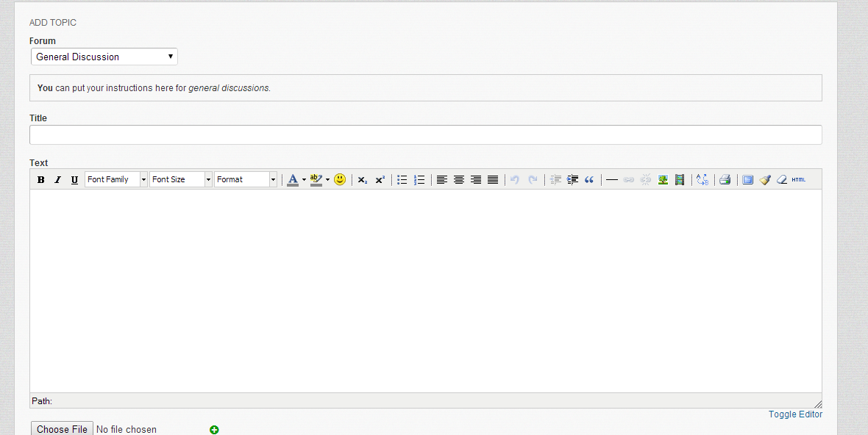The width and height of the screenshot is (868, 435).
Task: Toggle underline text style
Action: 74,180
